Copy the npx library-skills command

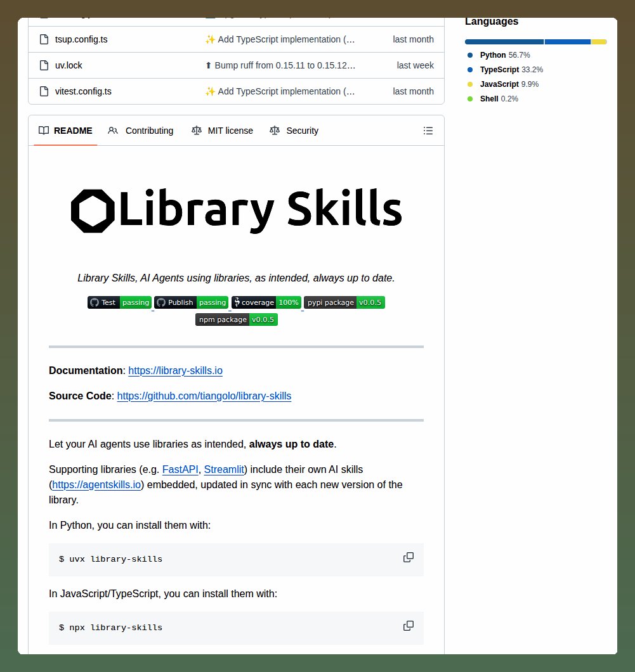pos(408,626)
